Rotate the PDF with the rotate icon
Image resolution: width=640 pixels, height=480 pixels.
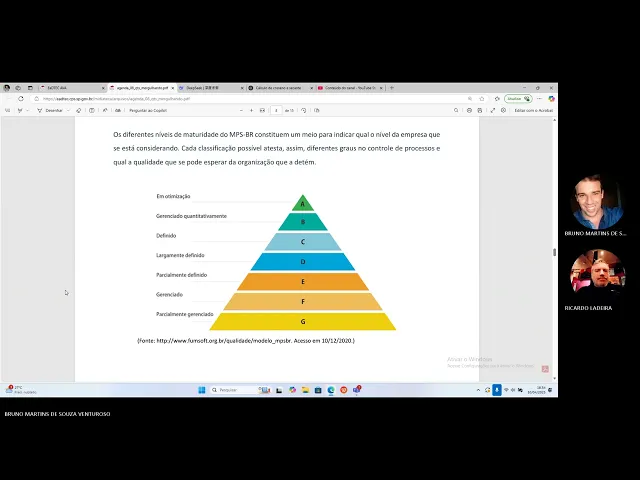click(304, 111)
